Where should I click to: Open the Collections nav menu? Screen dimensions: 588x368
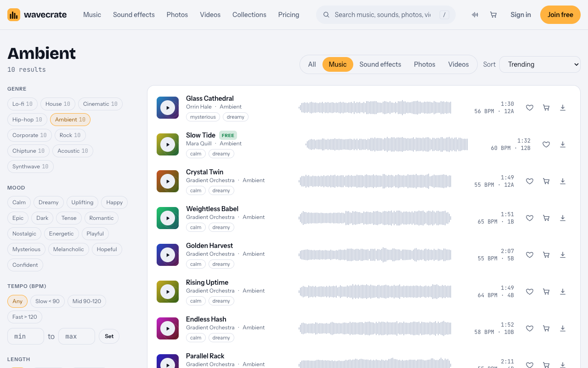[x=249, y=15]
